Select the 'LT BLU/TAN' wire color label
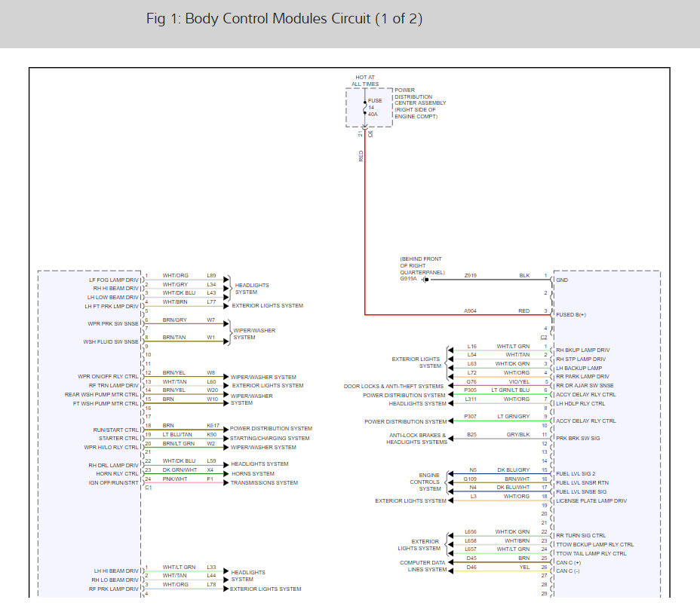 177,434
